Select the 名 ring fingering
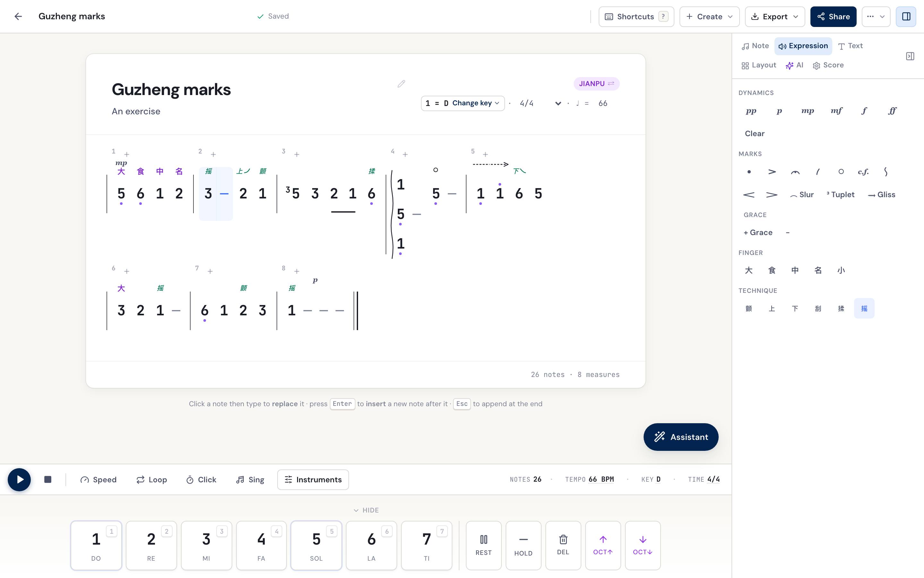Screen dimensions: 924x578 [x=818, y=270]
